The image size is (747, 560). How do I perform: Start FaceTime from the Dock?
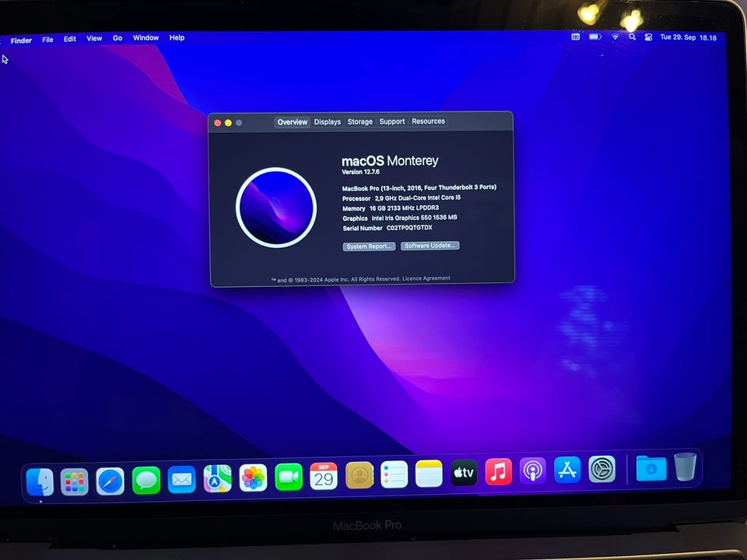coord(289,477)
